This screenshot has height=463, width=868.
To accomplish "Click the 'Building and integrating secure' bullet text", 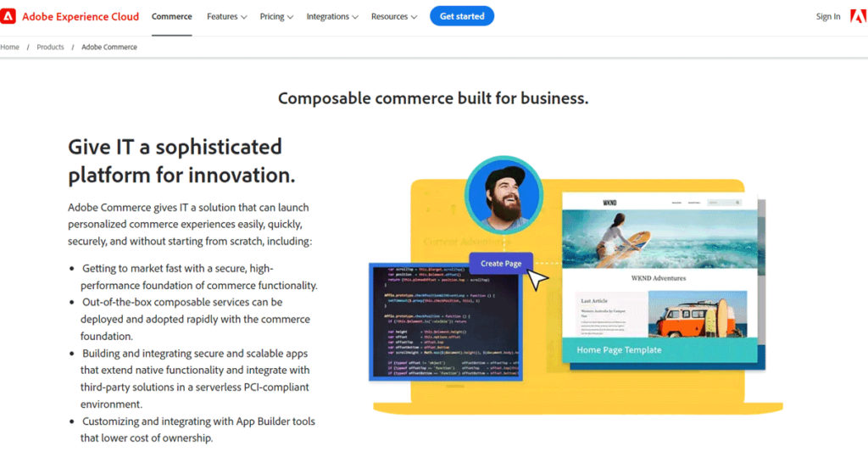I will [195, 379].
